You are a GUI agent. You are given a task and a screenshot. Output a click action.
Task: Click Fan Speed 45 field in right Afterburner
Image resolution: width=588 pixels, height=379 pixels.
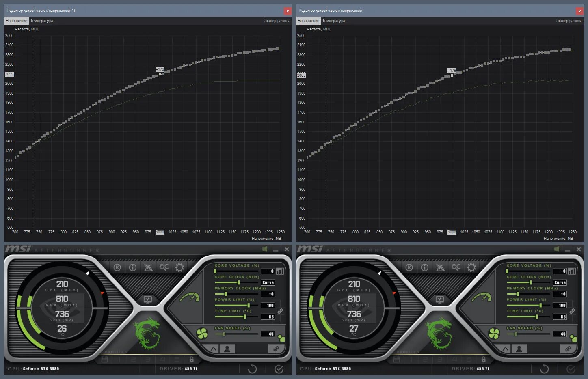560,334
